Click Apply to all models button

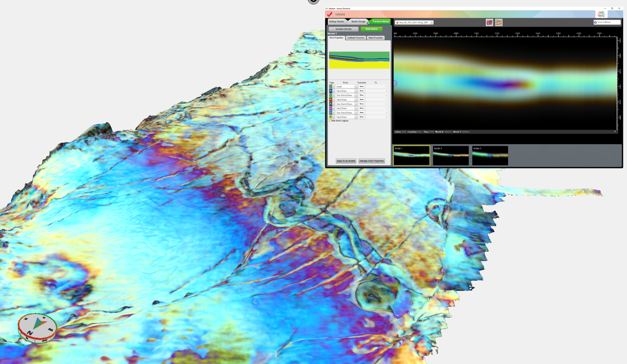346,161
